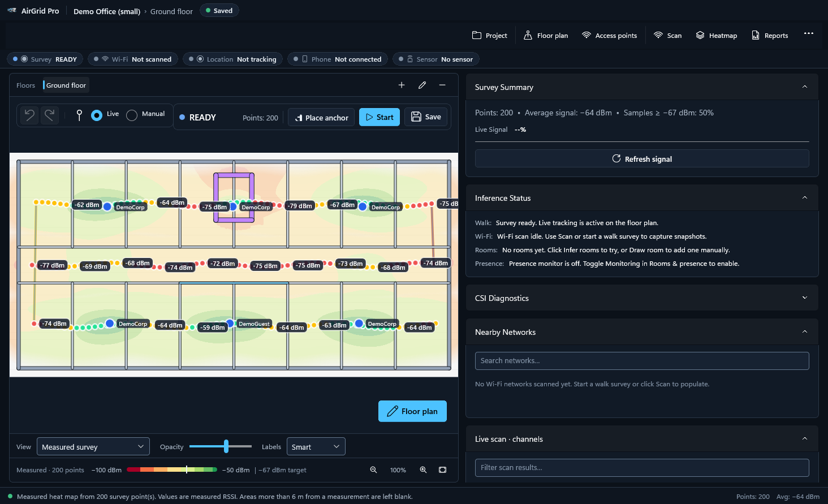Open the Reports section
The width and height of the screenshot is (828, 504).
click(x=770, y=35)
